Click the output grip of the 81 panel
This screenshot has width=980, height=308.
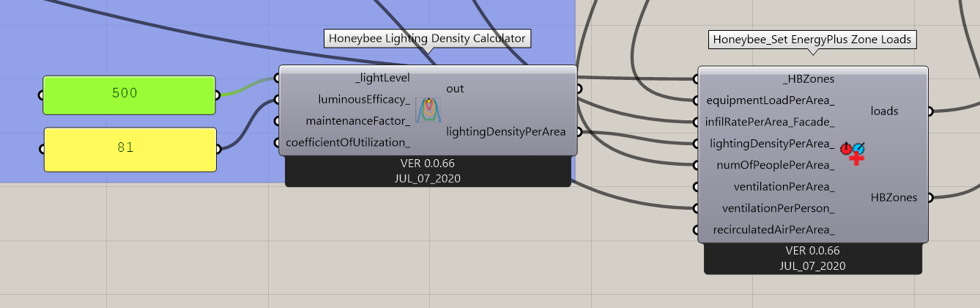coord(218,149)
